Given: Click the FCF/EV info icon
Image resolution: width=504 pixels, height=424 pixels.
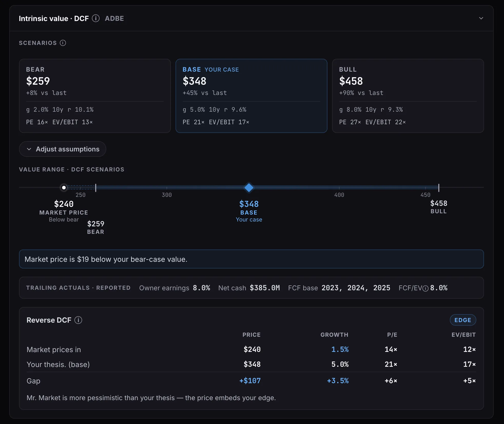Looking at the screenshot, I should [x=425, y=288].
